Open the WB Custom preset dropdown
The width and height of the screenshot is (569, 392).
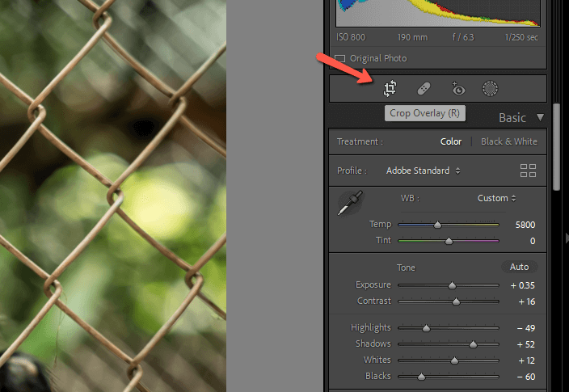[x=496, y=198]
